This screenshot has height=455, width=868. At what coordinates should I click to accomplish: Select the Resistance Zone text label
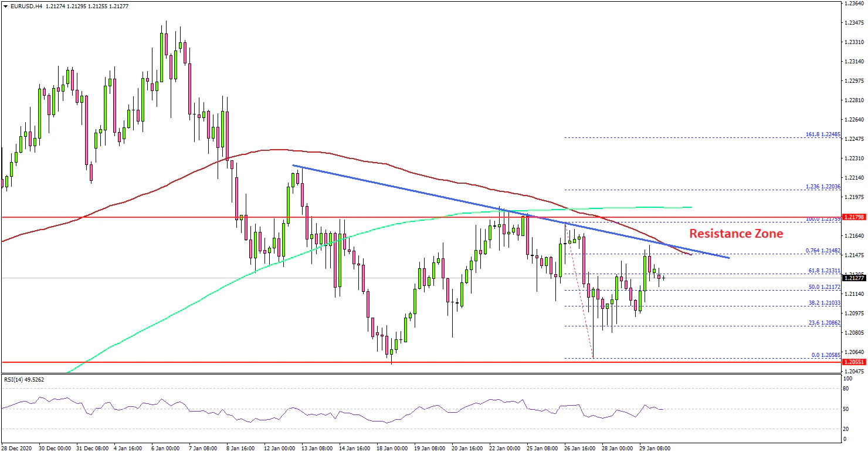(x=735, y=234)
